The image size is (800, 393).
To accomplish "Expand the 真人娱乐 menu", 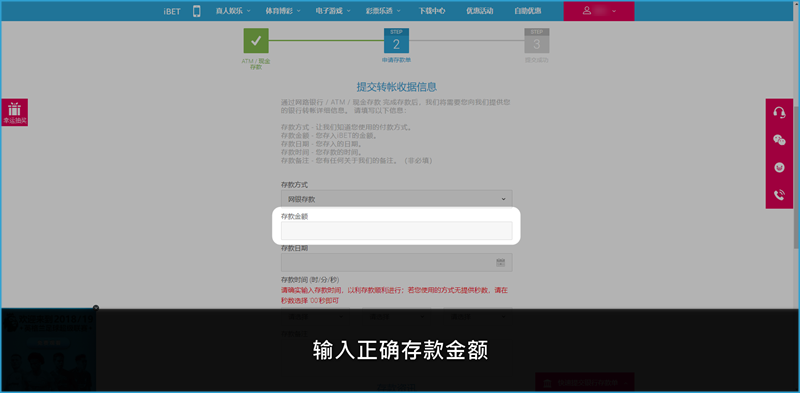I will (233, 11).
